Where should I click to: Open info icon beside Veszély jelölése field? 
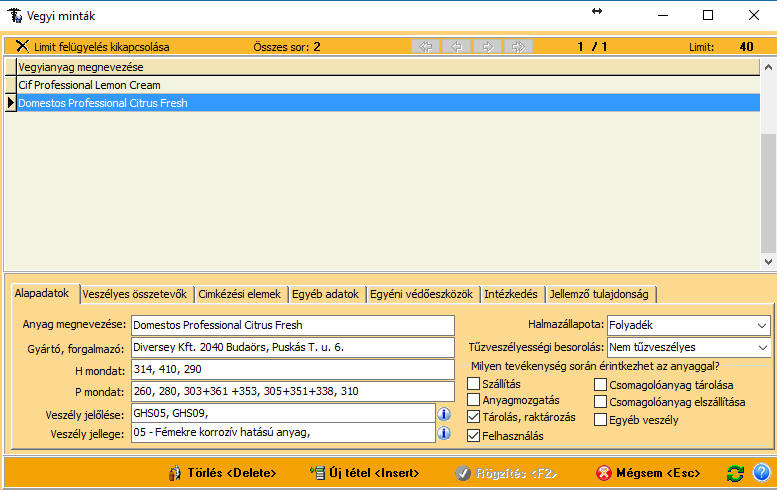click(x=444, y=414)
